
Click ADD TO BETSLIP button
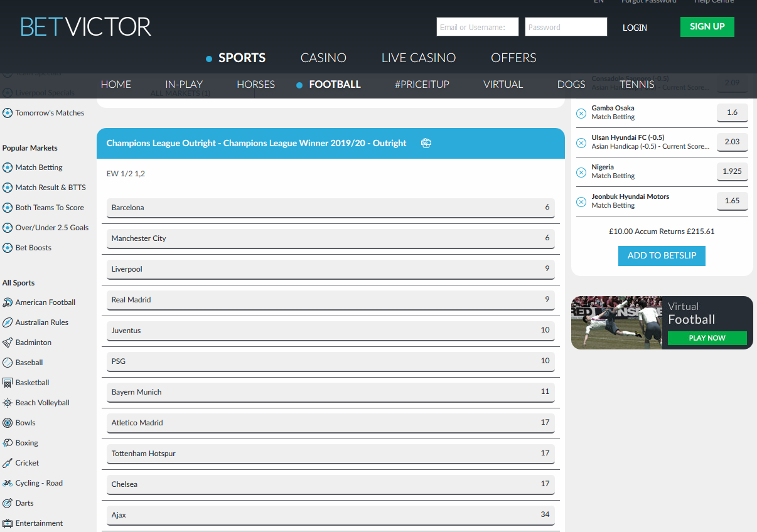(x=662, y=255)
